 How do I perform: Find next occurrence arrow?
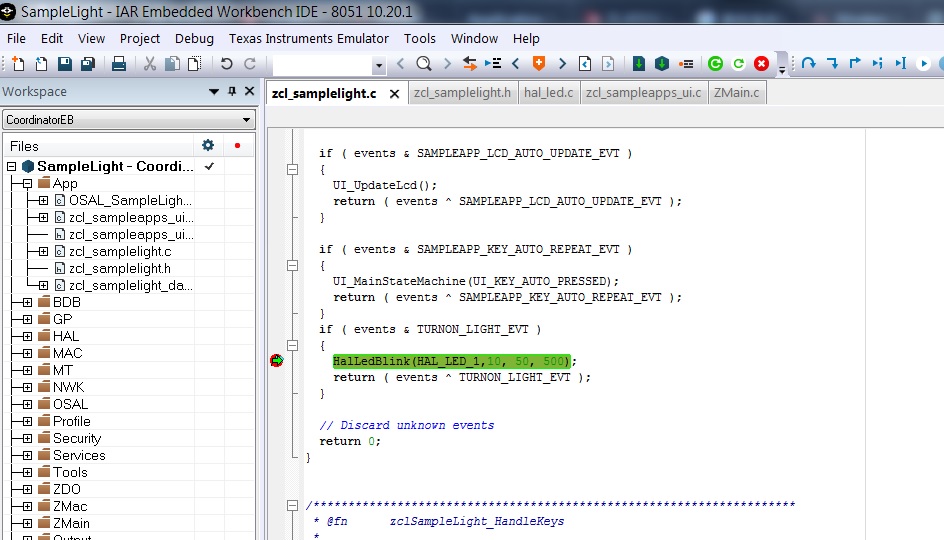[x=447, y=63]
